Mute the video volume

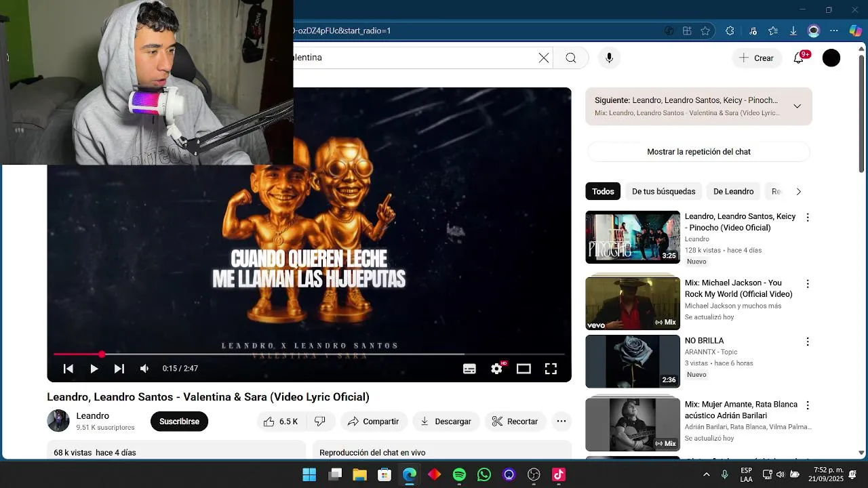tap(144, 369)
